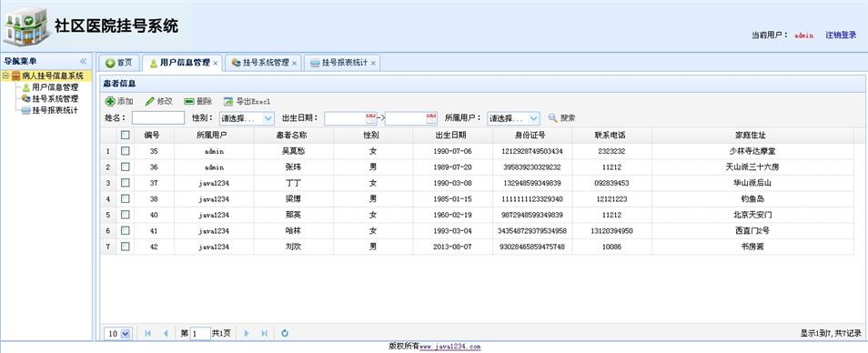
Task: Open the end birth date calendar icon
Action: point(431,118)
